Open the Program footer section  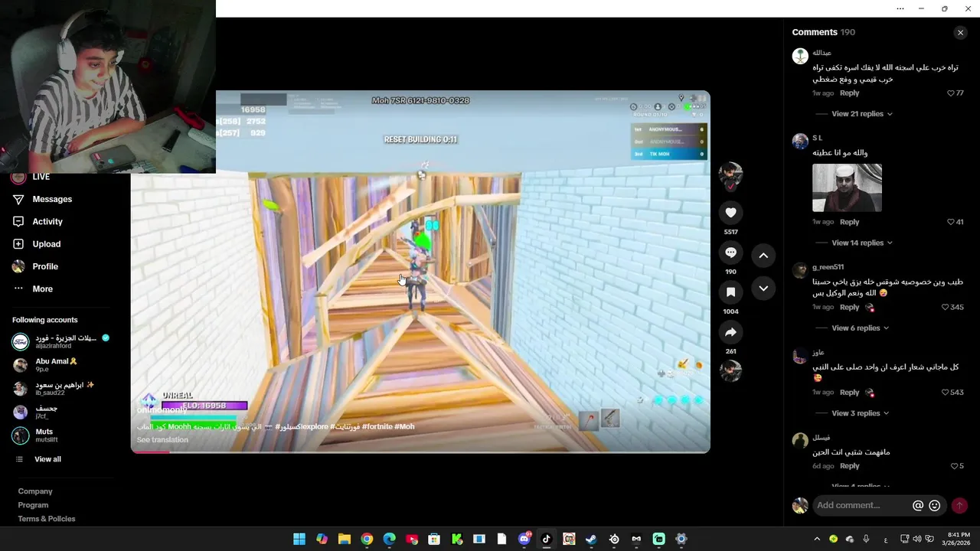click(33, 505)
